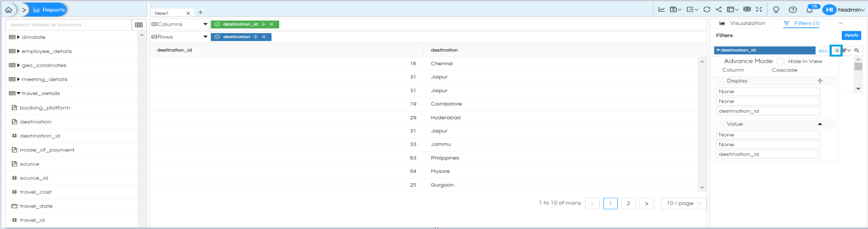The height and width of the screenshot is (229, 868).
Task: Click the filter search magnifier icon
Action: [856, 50]
